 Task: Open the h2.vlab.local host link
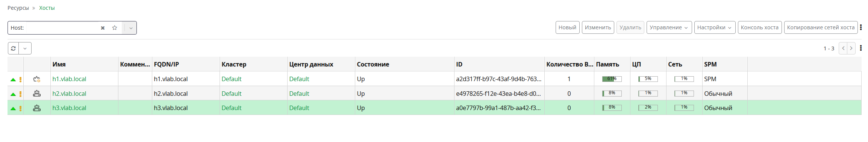(x=69, y=94)
